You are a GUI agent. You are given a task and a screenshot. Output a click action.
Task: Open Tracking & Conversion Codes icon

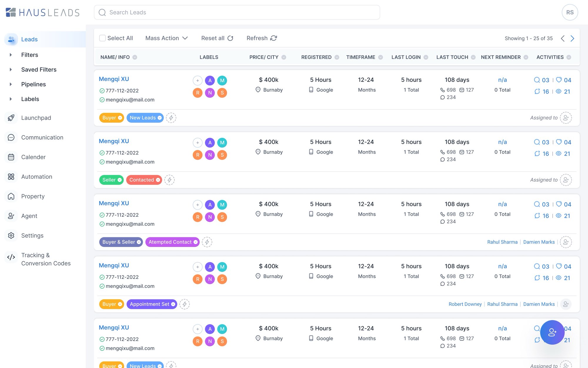click(x=11, y=257)
